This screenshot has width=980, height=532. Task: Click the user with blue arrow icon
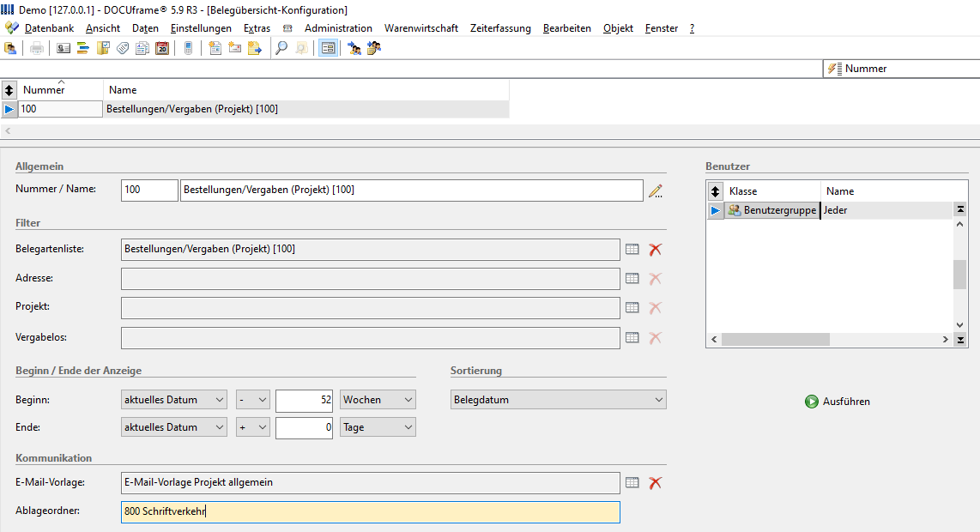354,48
